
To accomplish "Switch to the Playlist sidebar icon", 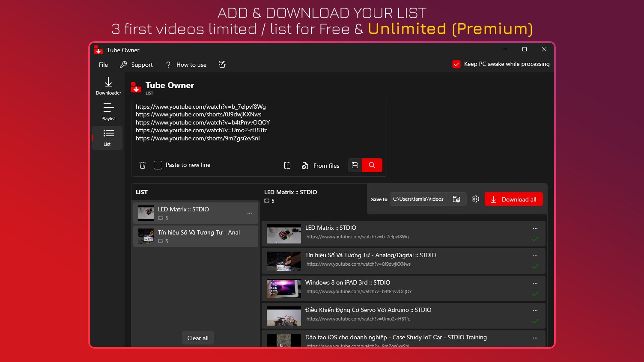I will 108,112.
